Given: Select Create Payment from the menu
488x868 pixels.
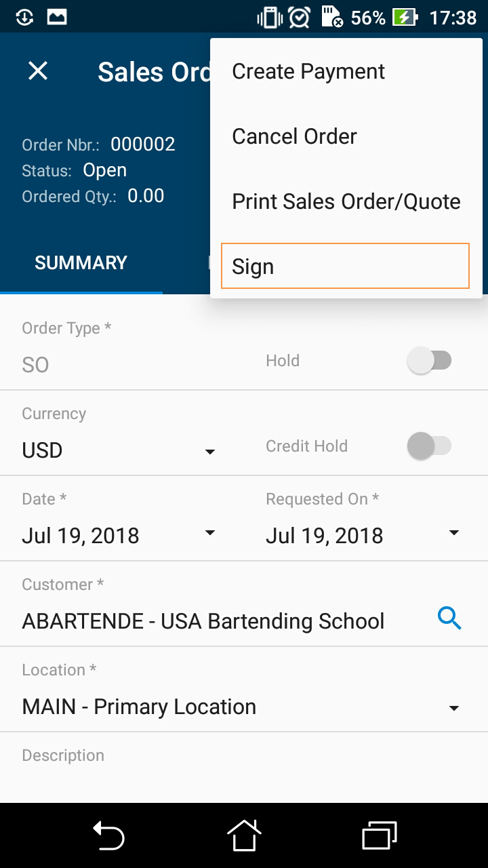Looking at the screenshot, I should [308, 71].
